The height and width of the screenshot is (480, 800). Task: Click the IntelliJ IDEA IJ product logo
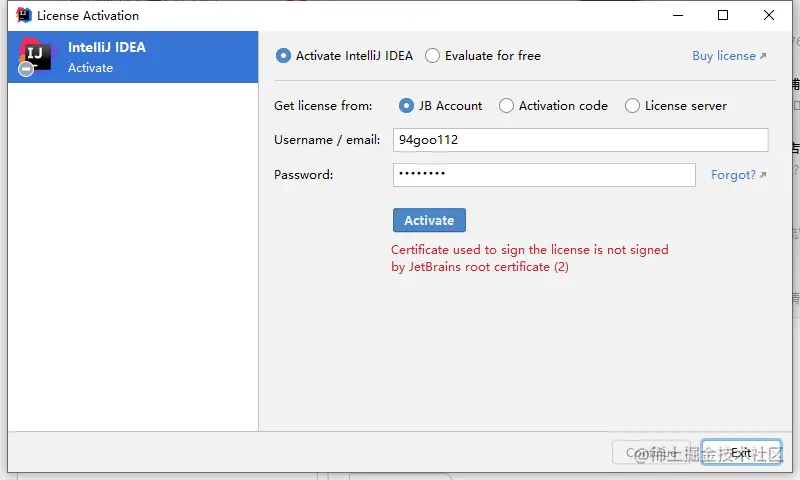point(35,56)
